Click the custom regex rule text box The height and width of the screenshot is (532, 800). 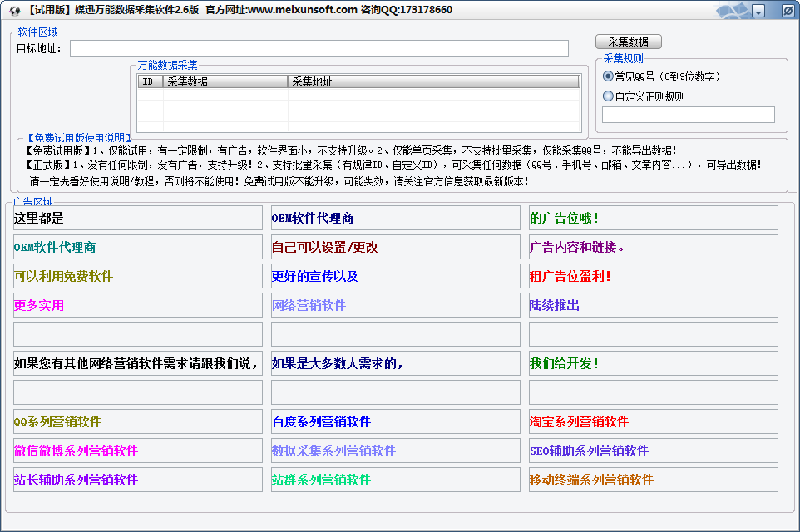tap(688, 115)
